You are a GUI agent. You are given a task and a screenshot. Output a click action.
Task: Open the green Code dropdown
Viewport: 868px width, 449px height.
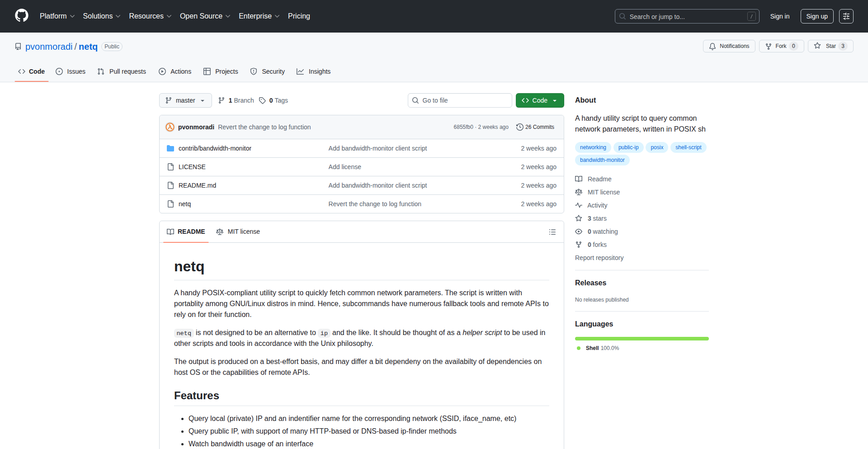[539, 100]
